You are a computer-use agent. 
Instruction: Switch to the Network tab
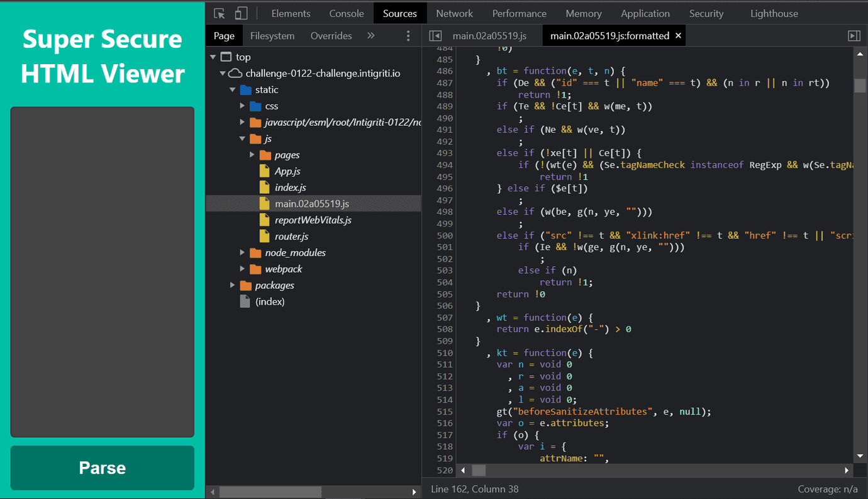[x=454, y=14]
